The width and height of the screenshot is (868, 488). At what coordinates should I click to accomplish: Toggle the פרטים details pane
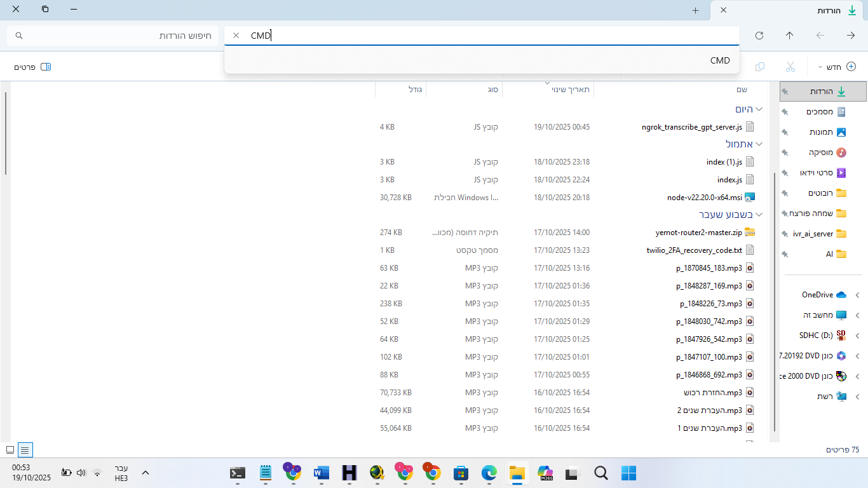click(x=32, y=67)
